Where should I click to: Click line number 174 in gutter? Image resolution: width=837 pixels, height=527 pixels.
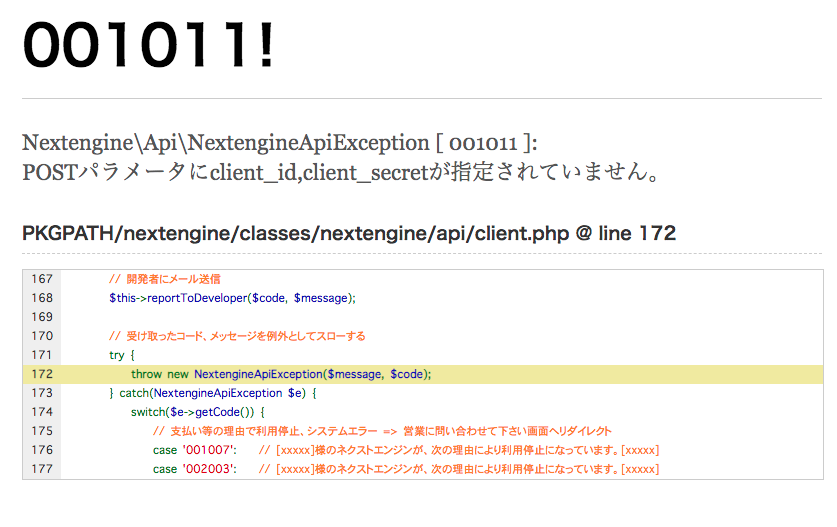tap(41, 412)
